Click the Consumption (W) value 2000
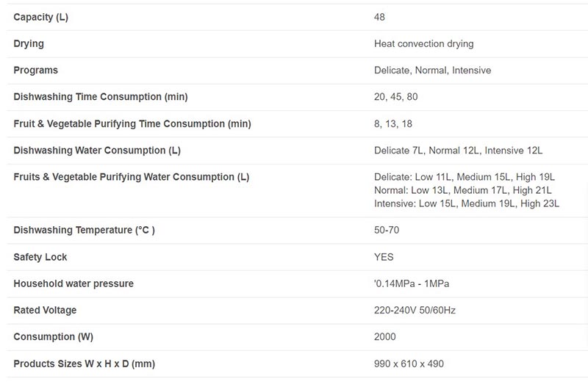588x384 pixels. [x=385, y=337]
